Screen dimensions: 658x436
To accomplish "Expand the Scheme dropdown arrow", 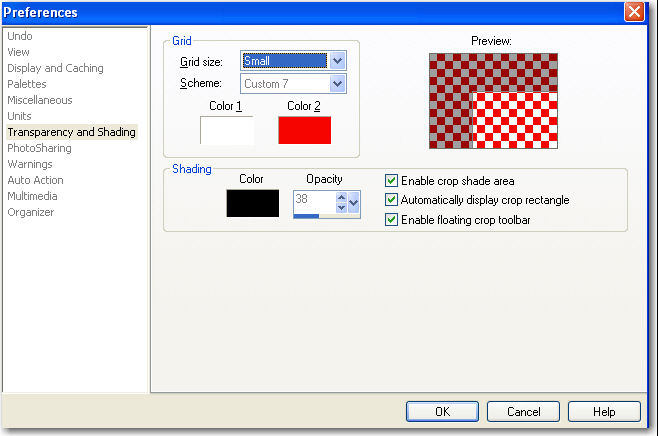I will pyautogui.click(x=337, y=84).
